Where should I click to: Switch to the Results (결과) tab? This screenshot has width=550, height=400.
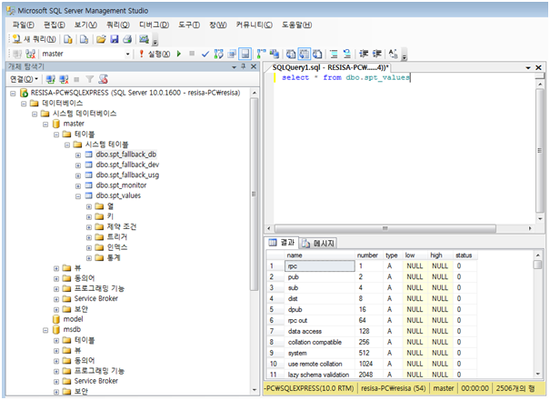coord(282,242)
